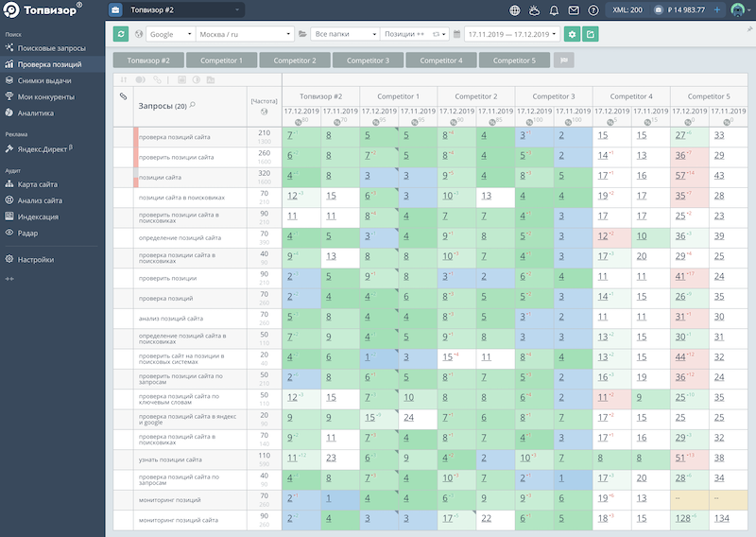
Task: Open the Топвизор #2 project dropdown
Action: tap(183, 9)
